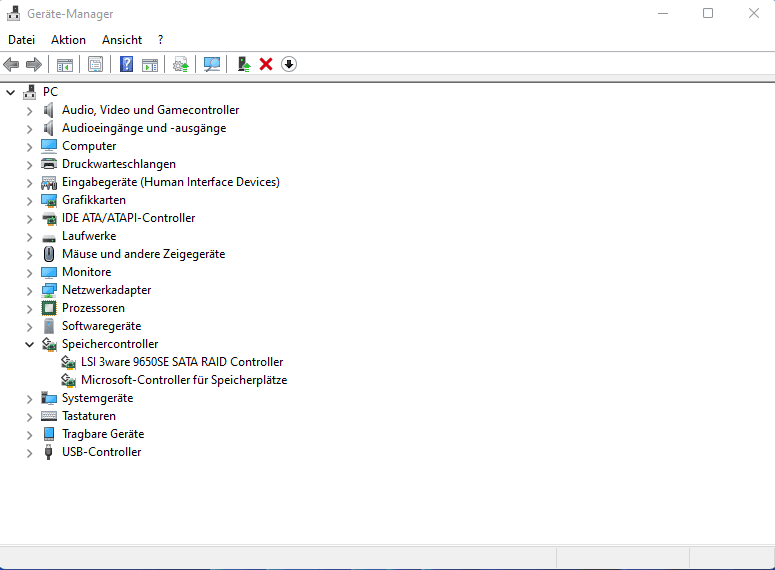Click the show/hide console tree icon
The image size is (775, 570).
point(65,64)
